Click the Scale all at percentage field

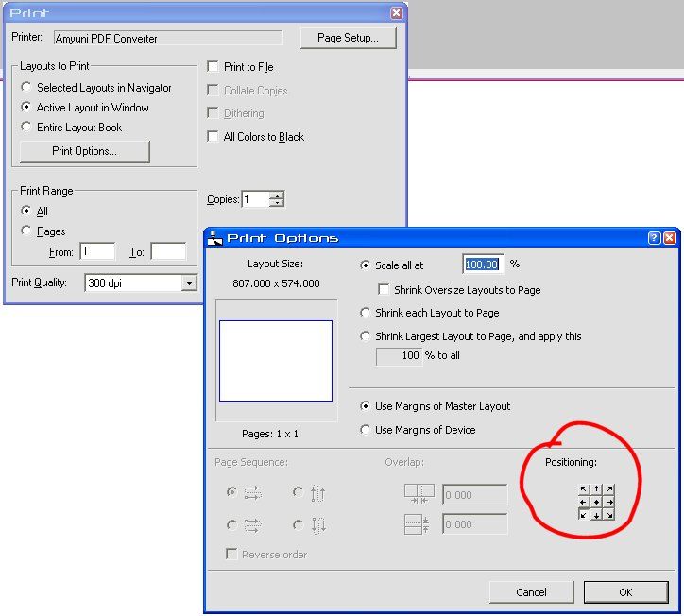[483, 265]
